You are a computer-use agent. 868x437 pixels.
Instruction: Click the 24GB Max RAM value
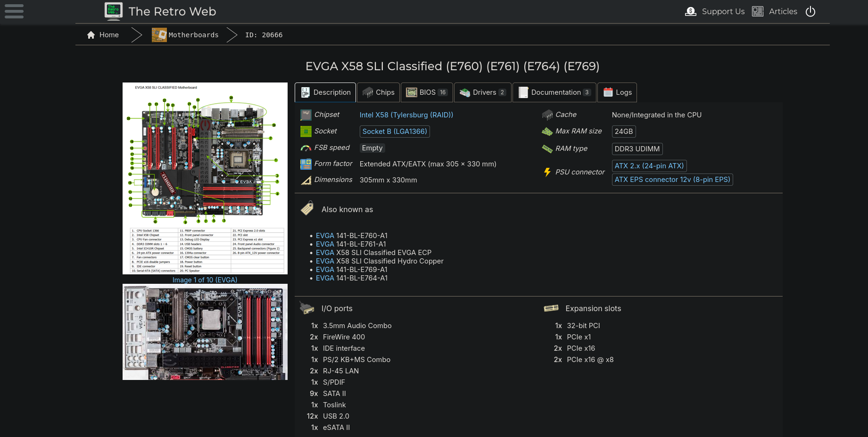click(624, 132)
